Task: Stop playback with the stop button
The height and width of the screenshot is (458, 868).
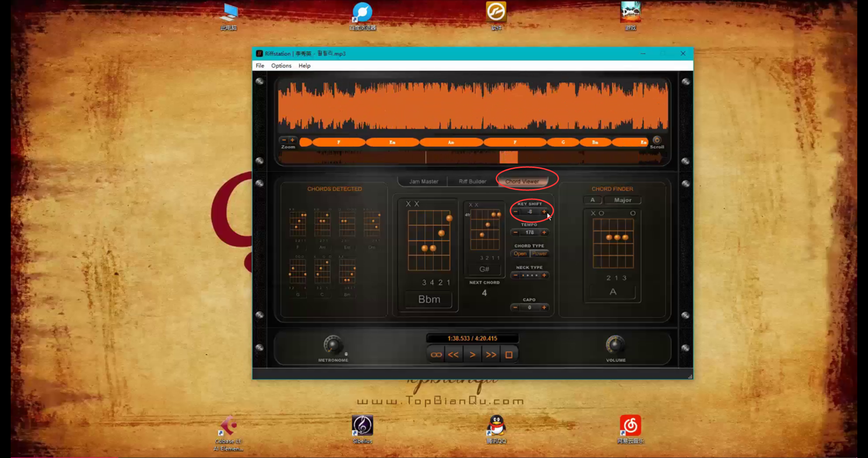Action: tap(509, 355)
